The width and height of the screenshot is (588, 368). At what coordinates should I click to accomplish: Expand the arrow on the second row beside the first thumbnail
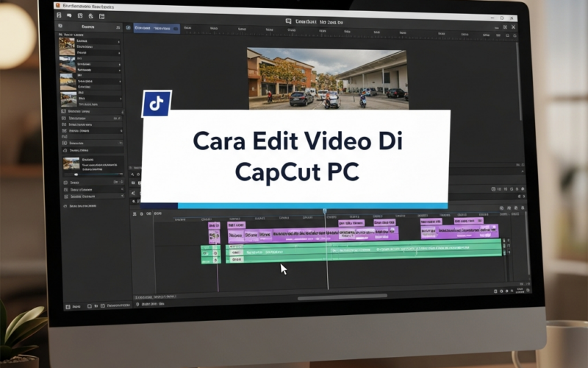(x=119, y=53)
